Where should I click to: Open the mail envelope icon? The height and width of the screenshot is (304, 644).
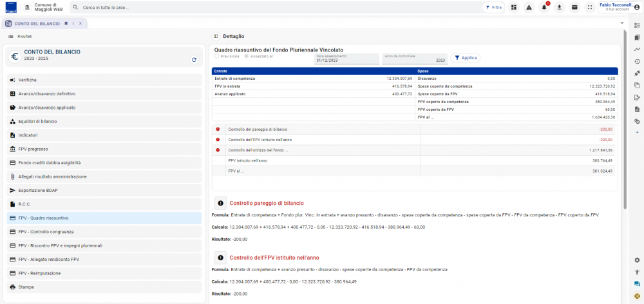click(574, 7)
